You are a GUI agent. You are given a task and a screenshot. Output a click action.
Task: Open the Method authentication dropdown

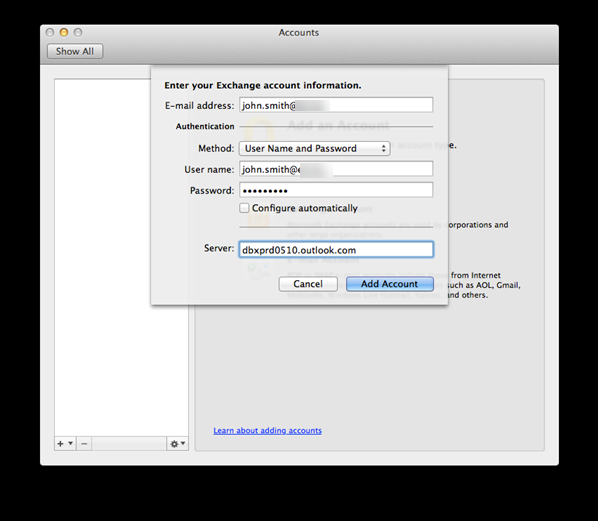[x=315, y=148]
